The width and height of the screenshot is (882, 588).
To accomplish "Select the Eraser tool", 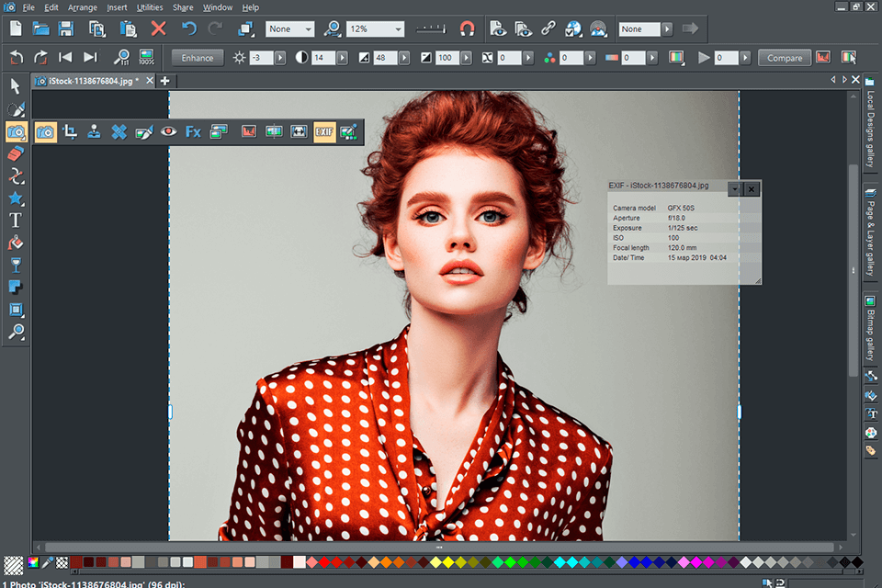I will coord(16,154).
